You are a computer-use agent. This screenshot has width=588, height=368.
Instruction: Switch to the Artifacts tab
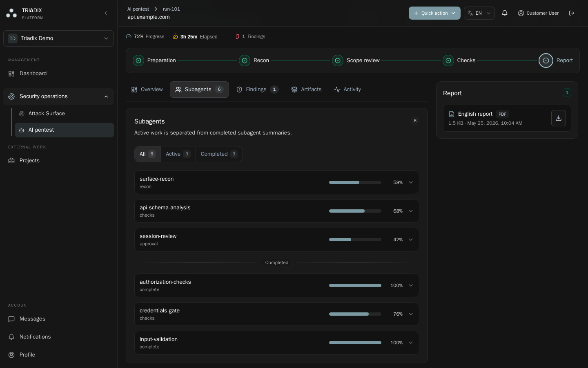(x=306, y=90)
